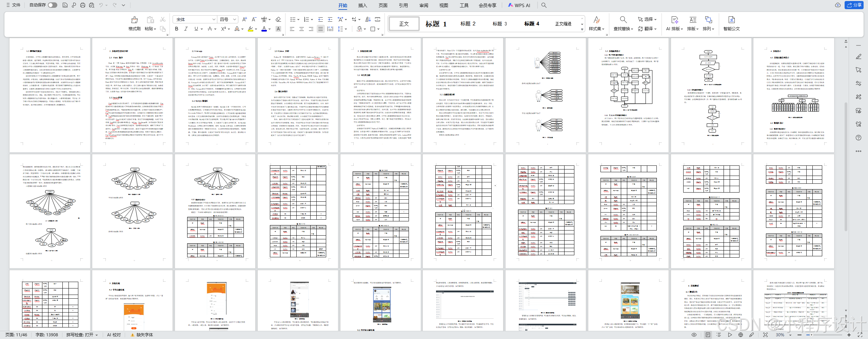Image resolution: width=868 pixels, height=339 pixels.
Task: Increase font size with A+ icon
Action: 245,19
